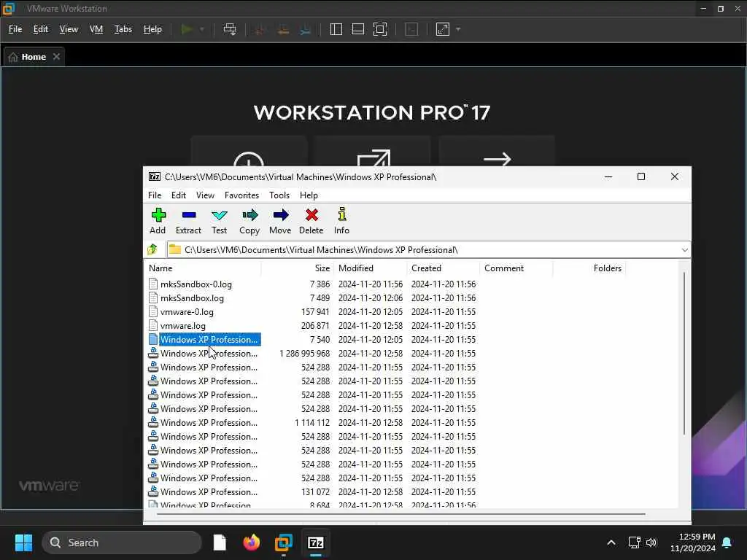Select the Copy tool in 7-Zip
The width and height of the screenshot is (747, 560).
click(249, 222)
